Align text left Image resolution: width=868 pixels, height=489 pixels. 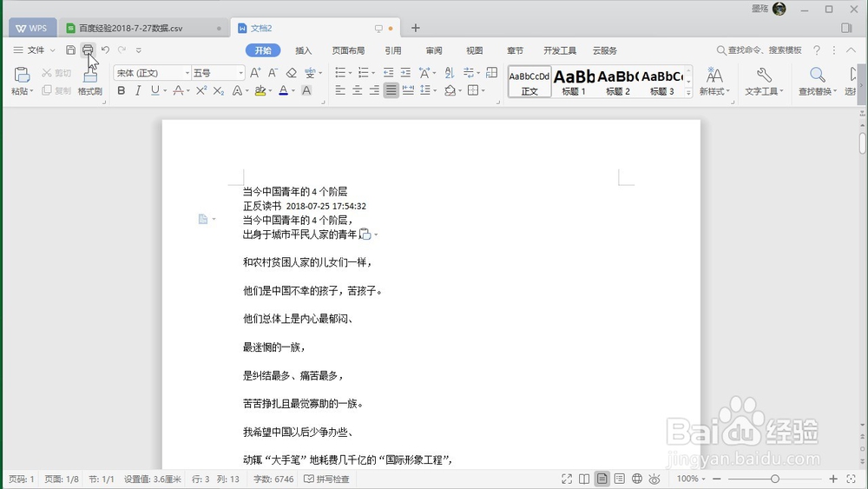340,90
